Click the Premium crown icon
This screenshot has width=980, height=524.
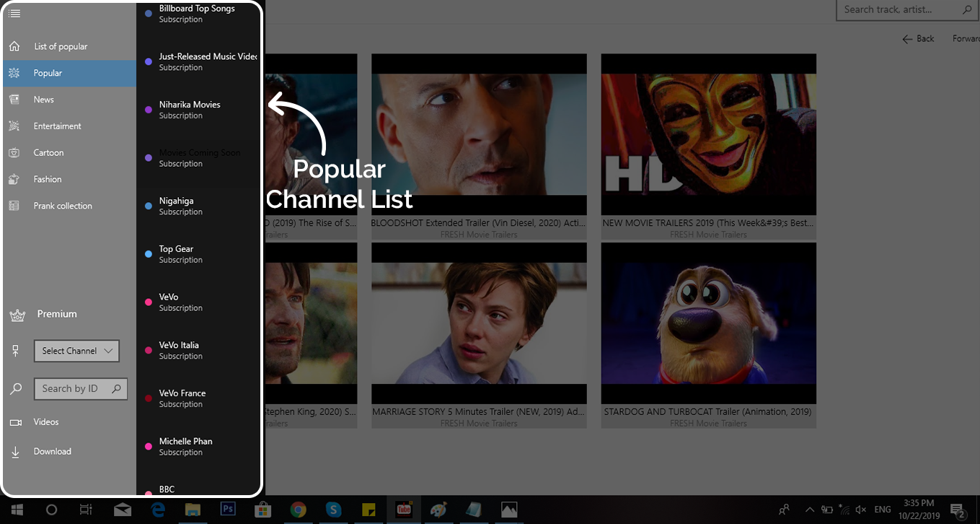[17, 315]
